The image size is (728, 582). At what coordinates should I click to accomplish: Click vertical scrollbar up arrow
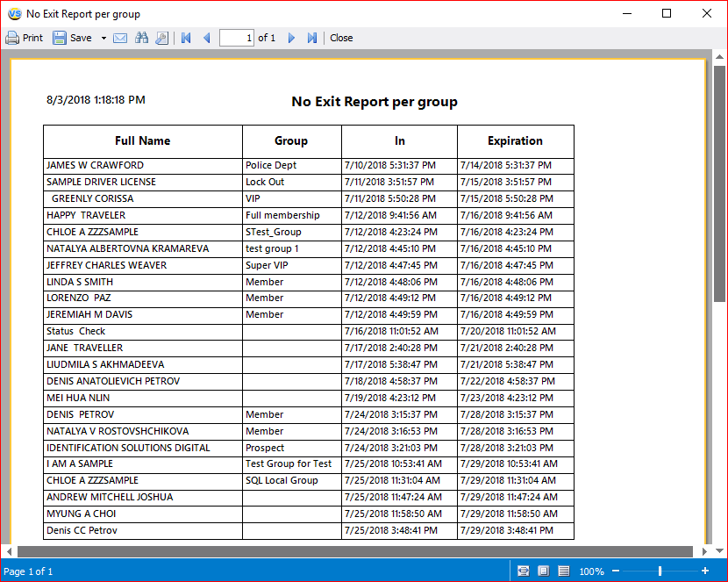pyautogui.click(x=719, y=57)
